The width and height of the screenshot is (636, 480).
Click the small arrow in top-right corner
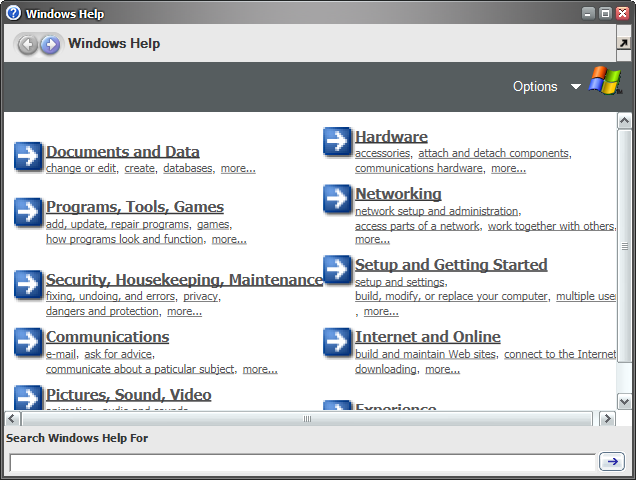(x=625, y=44)
